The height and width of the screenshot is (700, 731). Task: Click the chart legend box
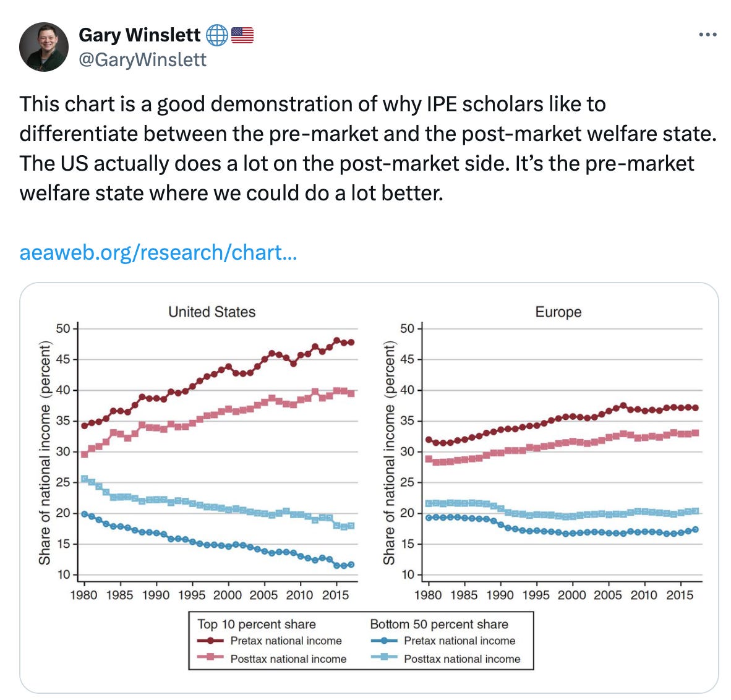click(x=360, y=641)
